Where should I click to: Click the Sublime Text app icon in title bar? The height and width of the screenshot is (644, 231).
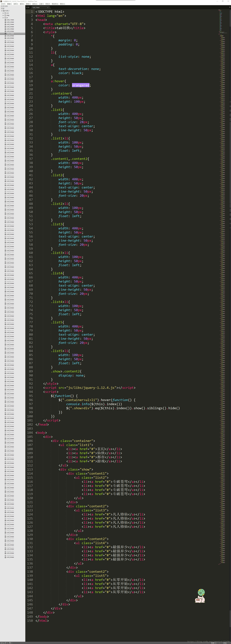point(1,1)
